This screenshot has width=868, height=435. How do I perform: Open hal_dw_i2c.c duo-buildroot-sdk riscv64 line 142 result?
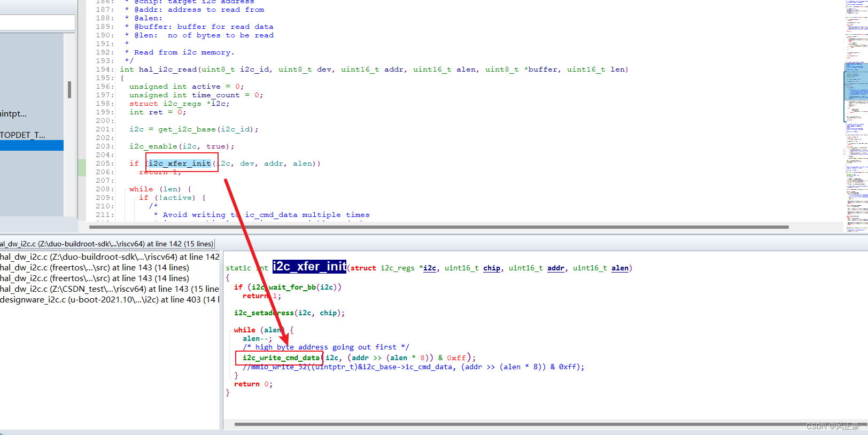tap(110, 257)
